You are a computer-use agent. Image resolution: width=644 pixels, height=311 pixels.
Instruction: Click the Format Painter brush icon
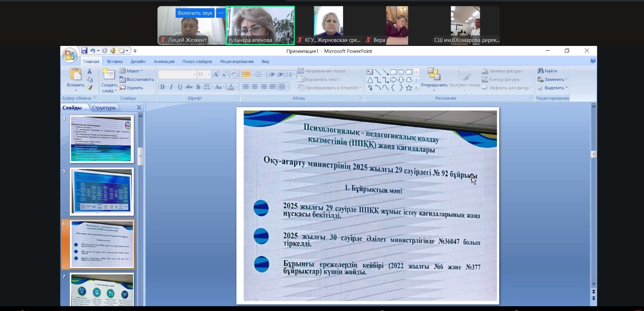click(x=89, y=87)
